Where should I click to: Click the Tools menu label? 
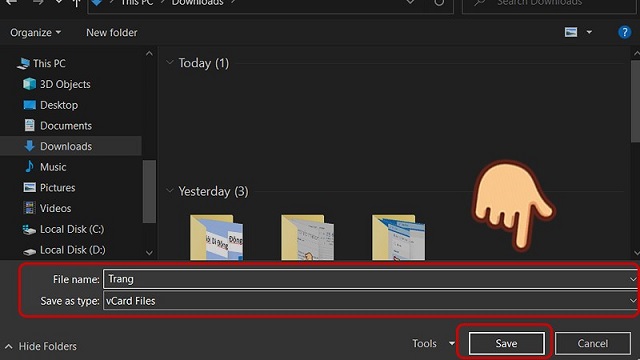point(424,344)
